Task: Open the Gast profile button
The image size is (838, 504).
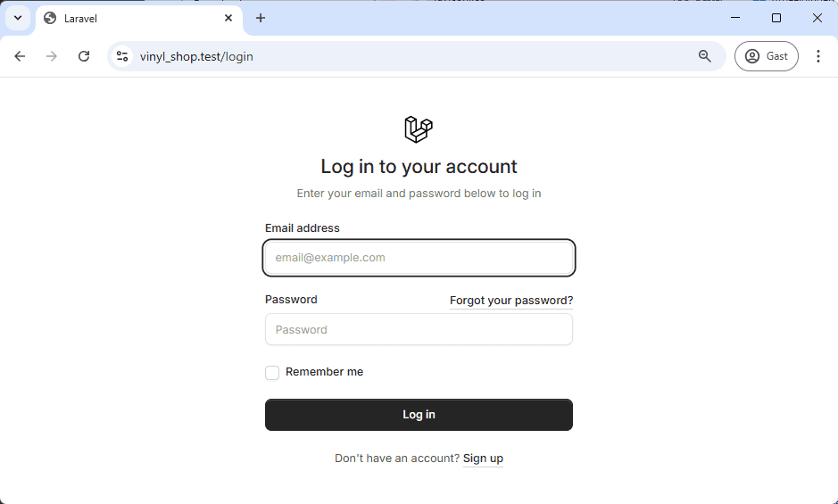Action: [x=767, y=56]
